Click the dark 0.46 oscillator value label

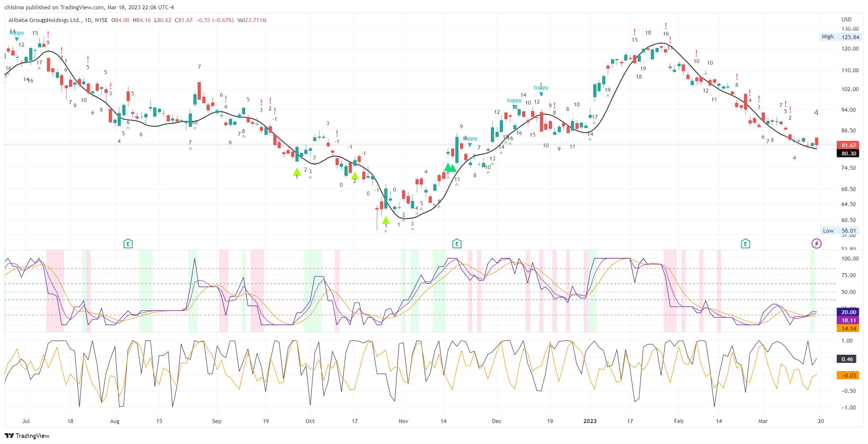pyautogui.click(x=847, y=359)
